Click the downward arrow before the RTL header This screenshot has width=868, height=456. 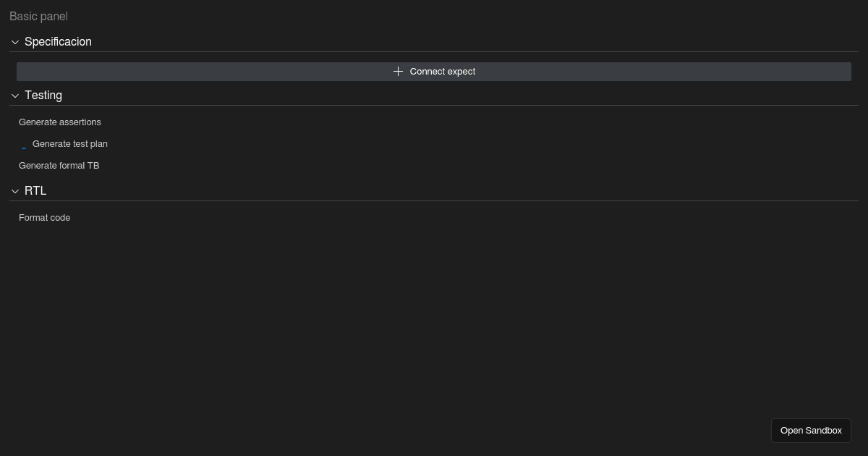tap(14, 191)
